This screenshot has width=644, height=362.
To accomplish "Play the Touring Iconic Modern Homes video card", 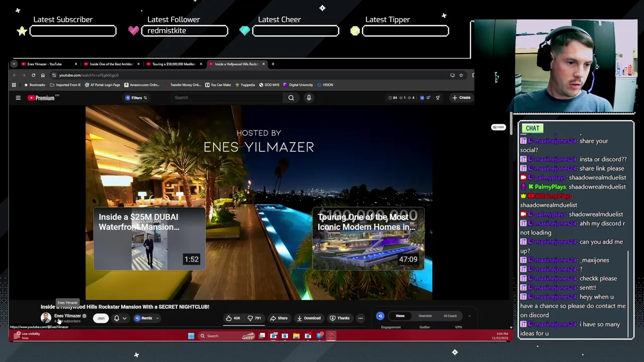I will [368, 239].
